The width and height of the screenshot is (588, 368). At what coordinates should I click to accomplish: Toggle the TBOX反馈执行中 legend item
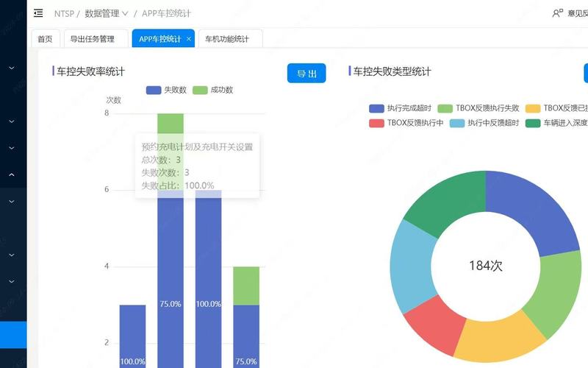[x=406, y=123]
